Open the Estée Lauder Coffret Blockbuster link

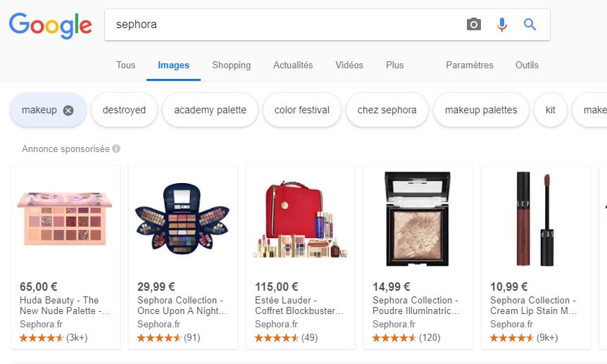[299, 305]
